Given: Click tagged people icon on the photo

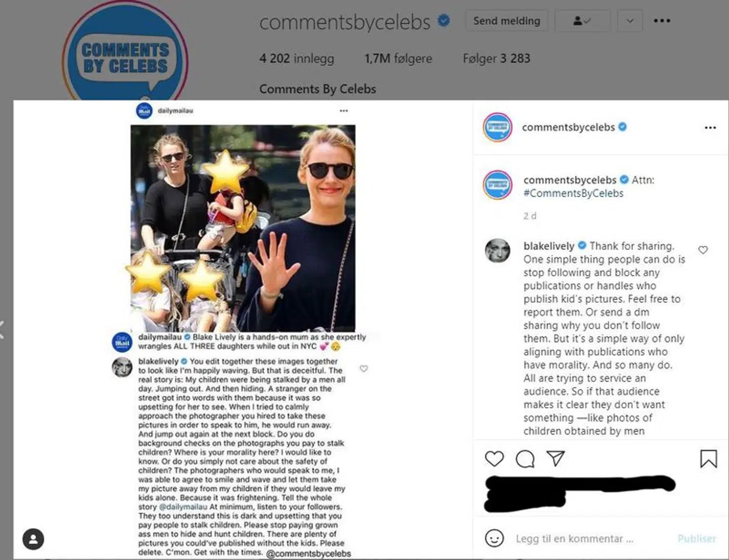Looking at the screenshot, I should (x=33, y=539).
